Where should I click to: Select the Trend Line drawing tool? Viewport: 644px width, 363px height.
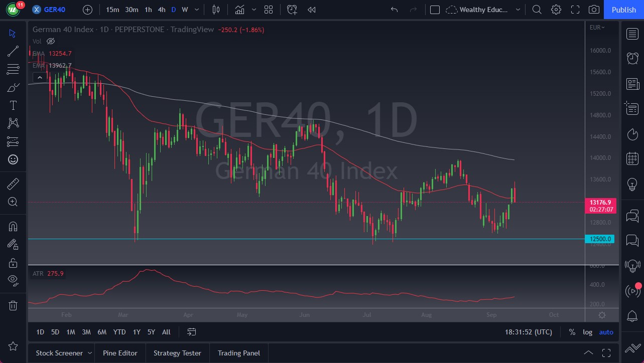tap(13, 51)
